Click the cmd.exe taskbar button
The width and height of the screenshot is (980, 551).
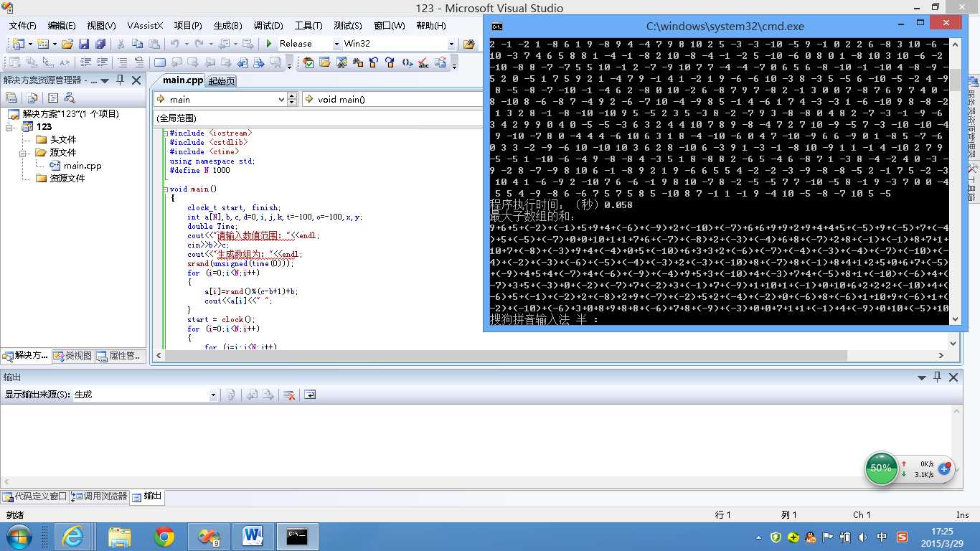[x=297, y=537]
